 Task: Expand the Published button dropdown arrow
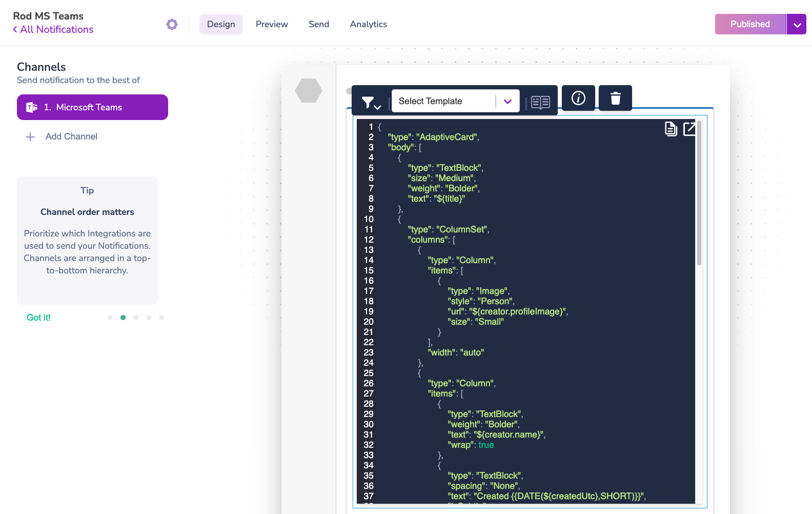[797, 24]
